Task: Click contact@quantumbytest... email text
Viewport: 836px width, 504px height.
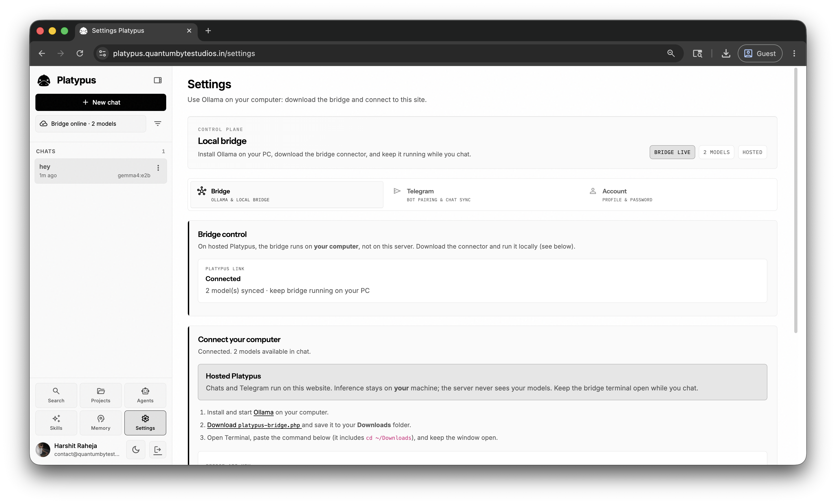Action: click(x=87, y=454)
